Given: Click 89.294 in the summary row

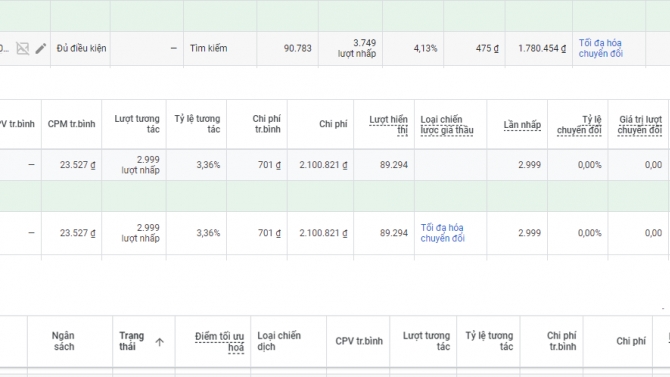Looking at the screenshot, I should coord(394,165).
